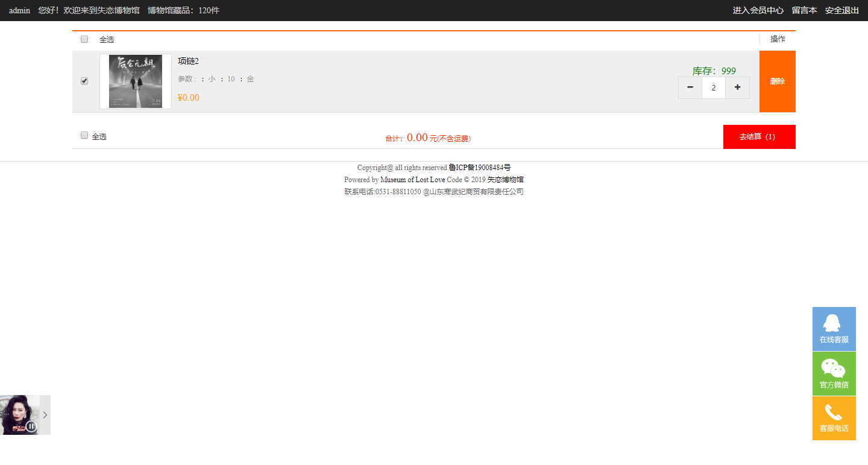Image resolution: width=868 pixels, height=465 pixels.
Task: Expand the music player arrow
Action: click(x=45, y=415)
